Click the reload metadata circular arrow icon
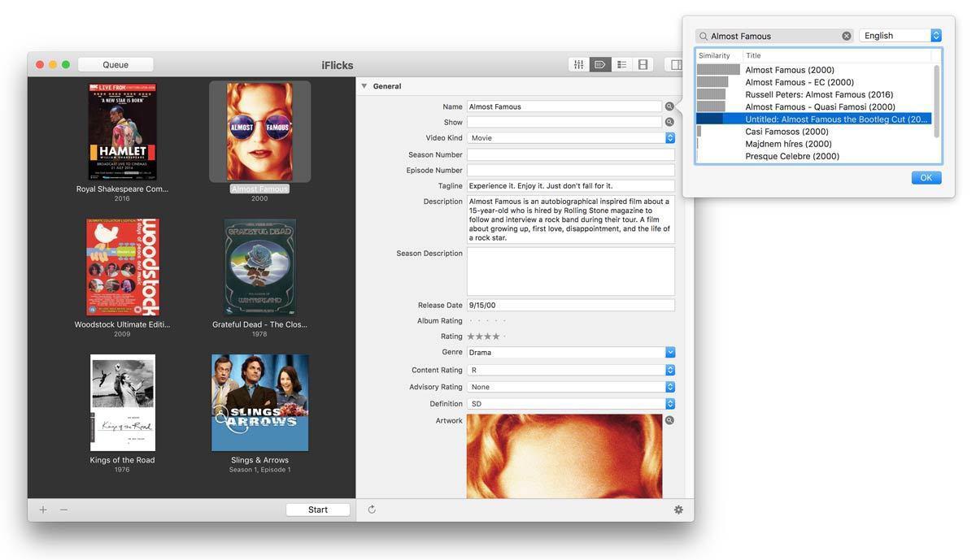This screenshot has width=976, height=560. pos(372,510)
